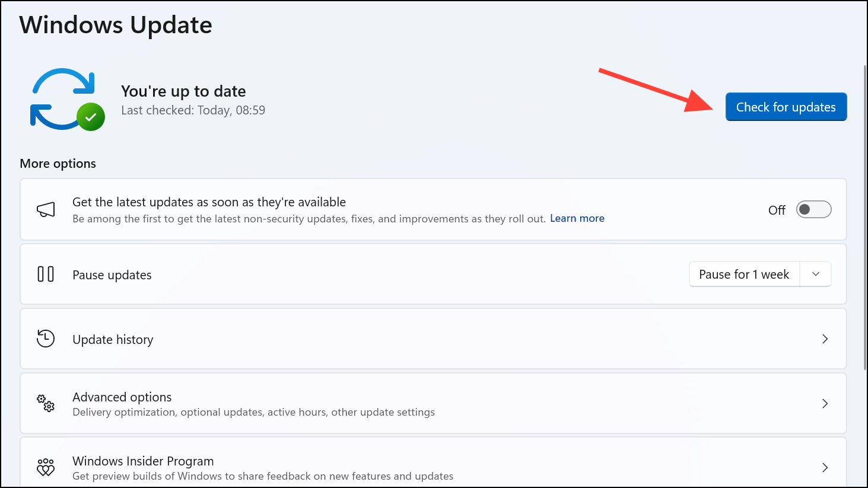Expand Windows Insider Program chevron
Image resolution: width=868 pixels, height=488 pixels.
pyautogui.click(x=825, y=467)
